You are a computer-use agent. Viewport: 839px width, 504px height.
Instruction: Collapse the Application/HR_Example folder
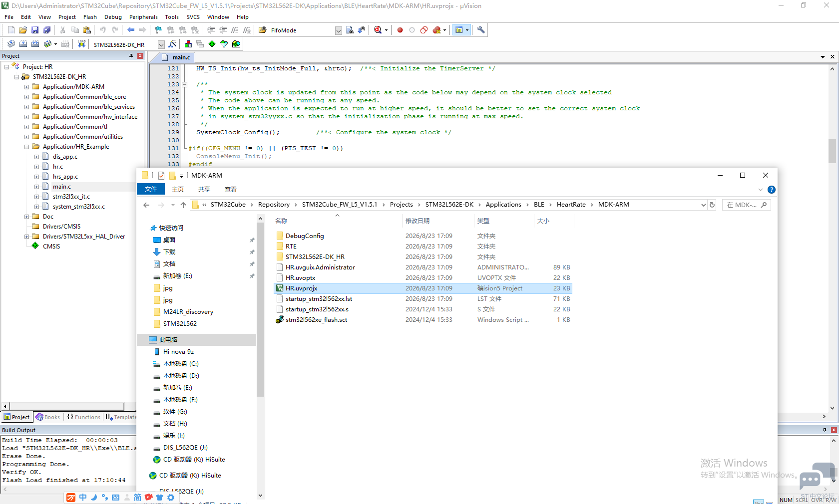coord(27,147)
